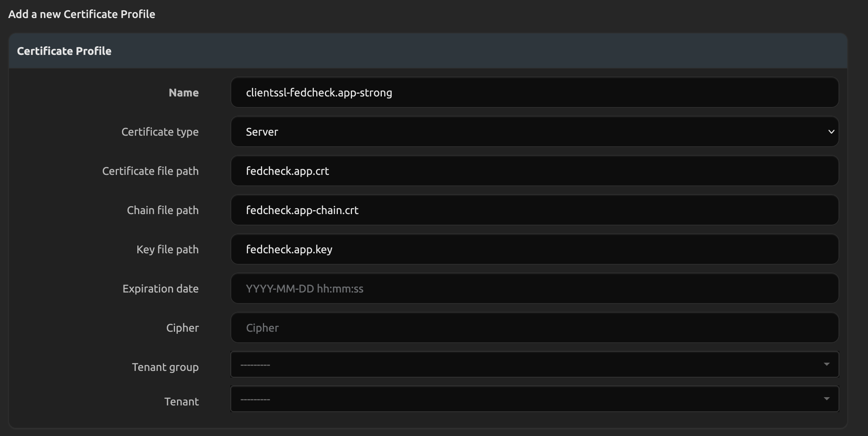
Task: Click the Cipher field label
Action: pyautogui.click(x=182, y=328)
